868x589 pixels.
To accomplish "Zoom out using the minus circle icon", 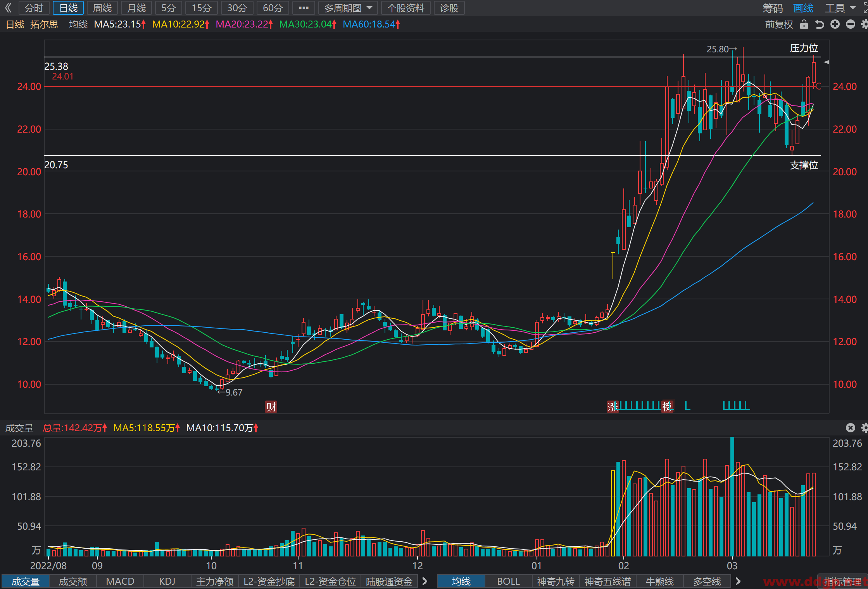I will coord(851,24).
